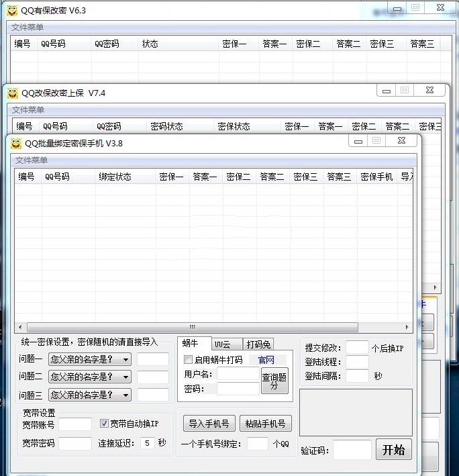
Task: Open the 官网 link
Action: point(266,360)
